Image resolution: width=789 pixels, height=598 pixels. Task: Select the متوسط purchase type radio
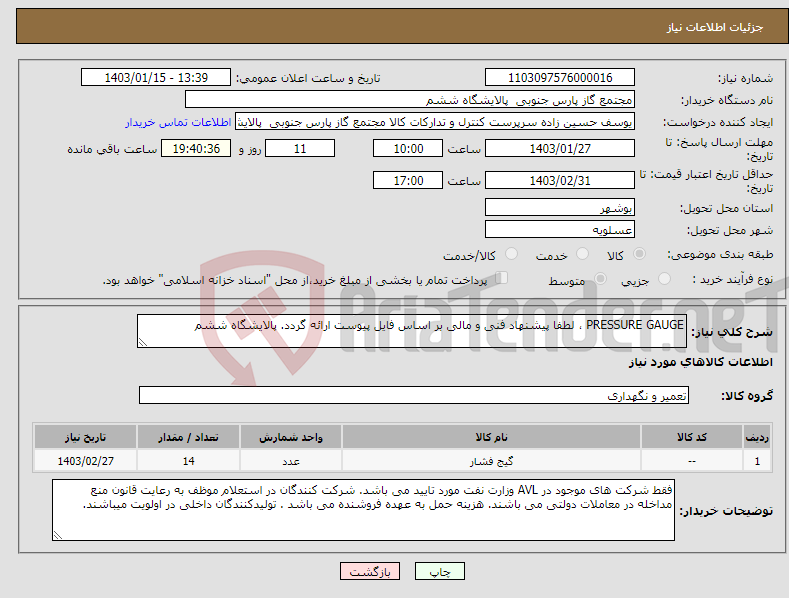click(x=600, y=279)
